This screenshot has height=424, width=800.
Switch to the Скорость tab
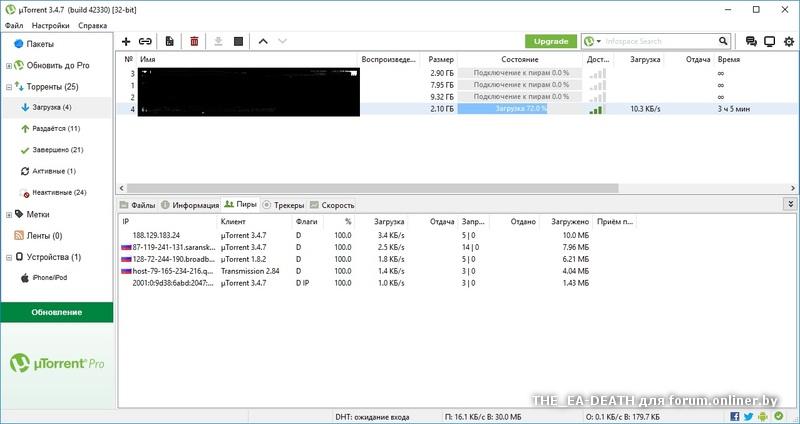[x=332, y=205]
